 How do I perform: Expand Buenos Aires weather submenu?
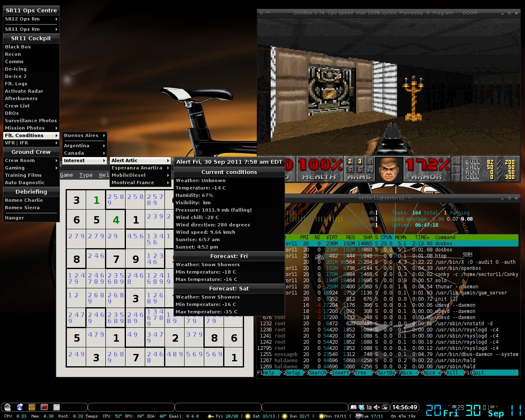click(84, 135)
